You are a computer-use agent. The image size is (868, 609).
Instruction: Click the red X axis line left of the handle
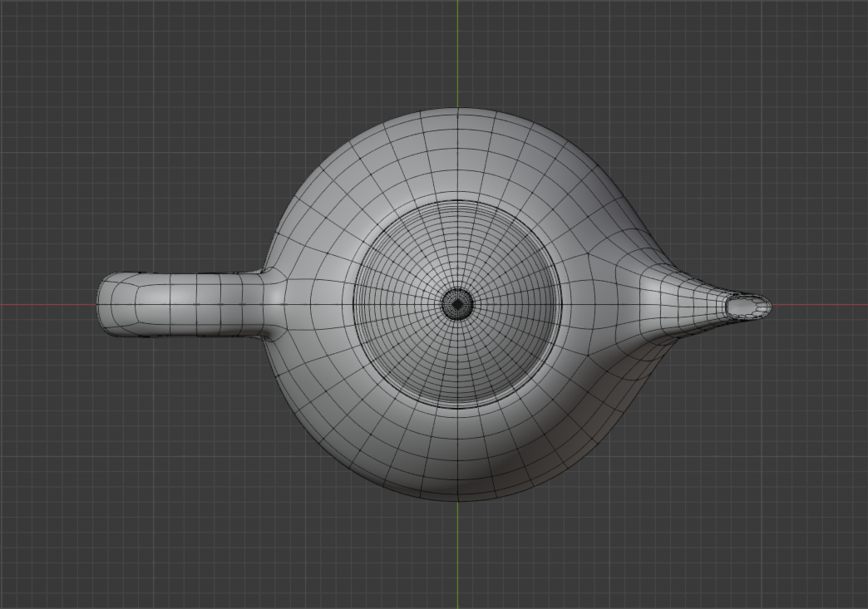pyautogui.click(x=50, y=306)
